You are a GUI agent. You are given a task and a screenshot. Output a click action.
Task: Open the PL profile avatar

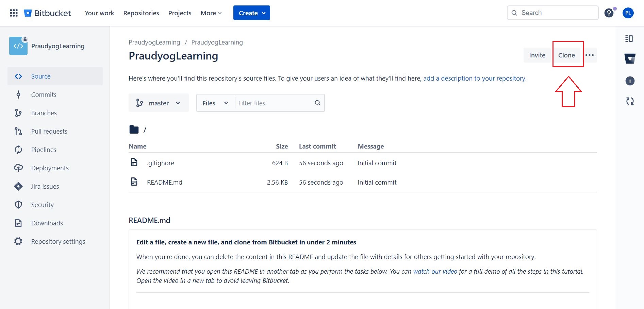(x=628, y=13)
